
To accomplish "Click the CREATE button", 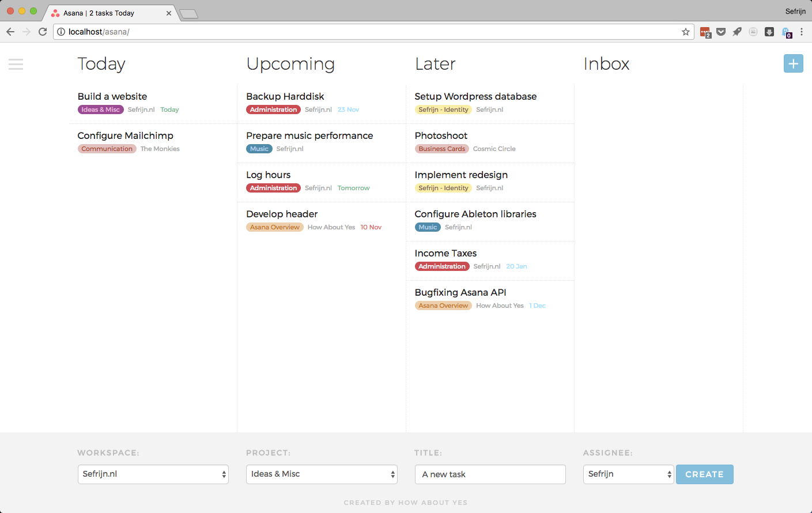I will coord(704,474).
